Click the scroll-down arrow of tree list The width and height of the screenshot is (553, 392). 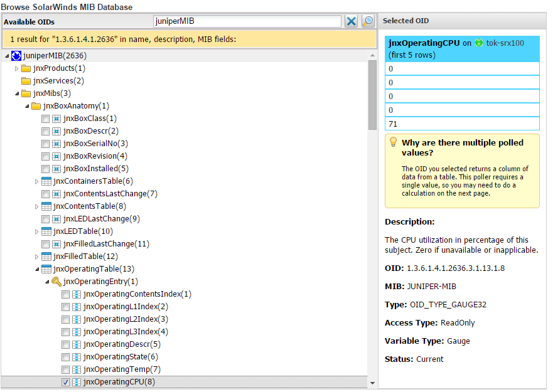[372, 383]
